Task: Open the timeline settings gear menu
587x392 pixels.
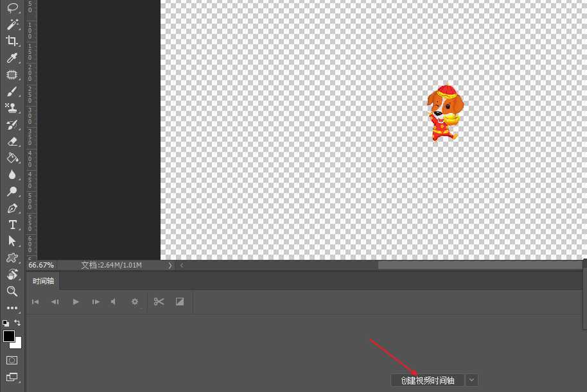Action: 135,302
